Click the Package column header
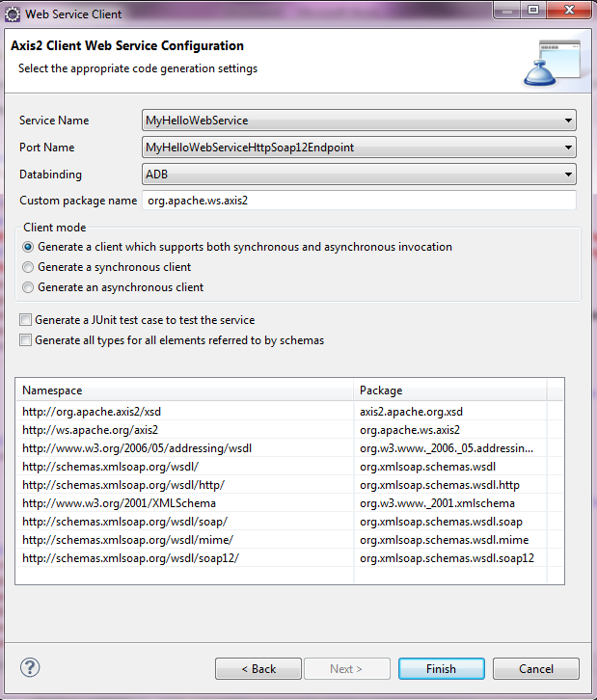This screenshot has width=597, height=700. pyautogui.click(x=449, y=390)
